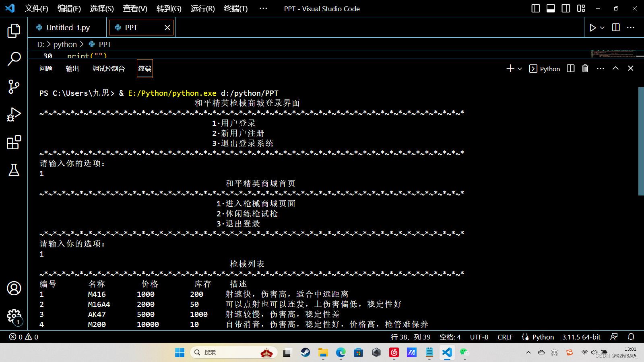The height and width of the screenshot is (362, 644).
Task: Create a new terminal with plus icon
Action: [510, 68]
